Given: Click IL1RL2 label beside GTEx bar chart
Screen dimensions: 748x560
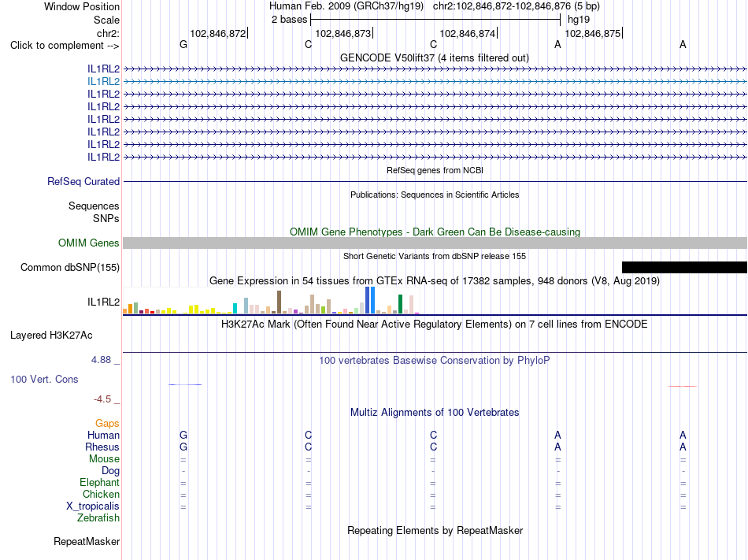Looking at the screenshot, I should click(x=103, y=302).
